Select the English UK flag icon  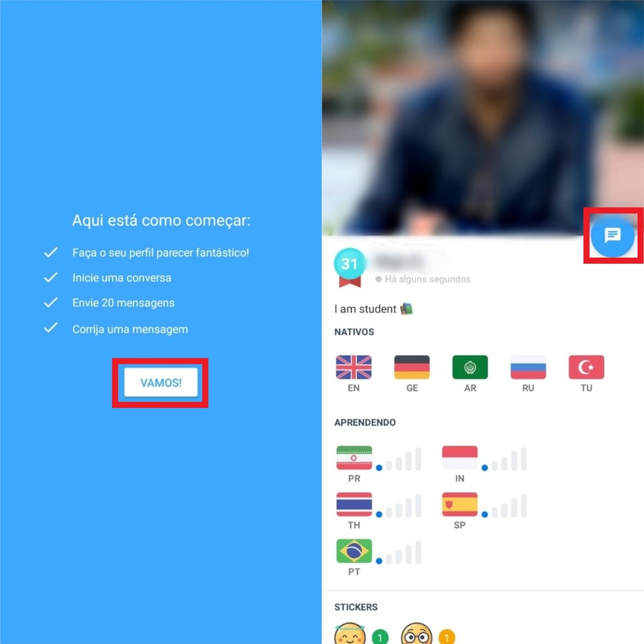tap(353, 367)
